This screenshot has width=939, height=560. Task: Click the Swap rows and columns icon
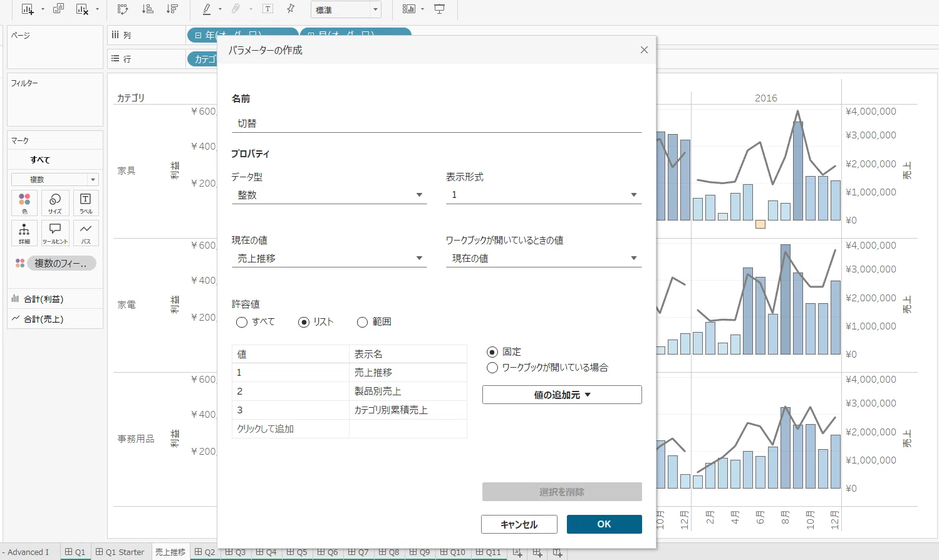point(123,9)
